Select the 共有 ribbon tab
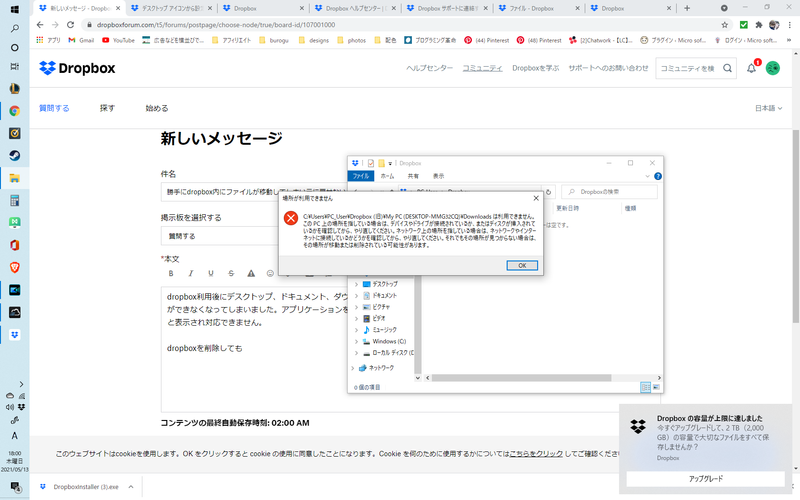800x500 pixels. click(x=412, y=175)
